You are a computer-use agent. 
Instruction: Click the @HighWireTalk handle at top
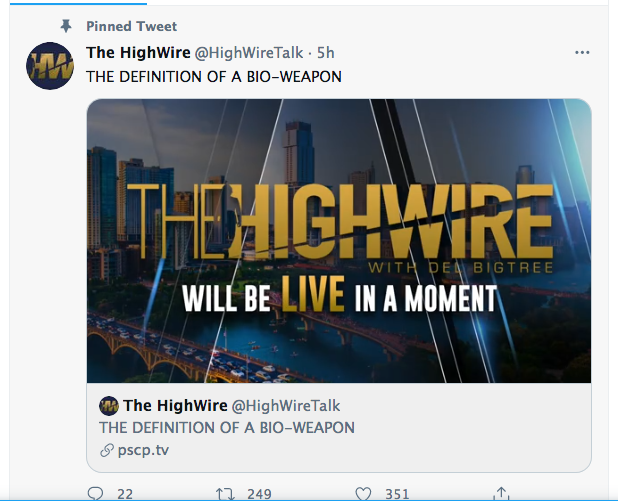tap(249, 52)
